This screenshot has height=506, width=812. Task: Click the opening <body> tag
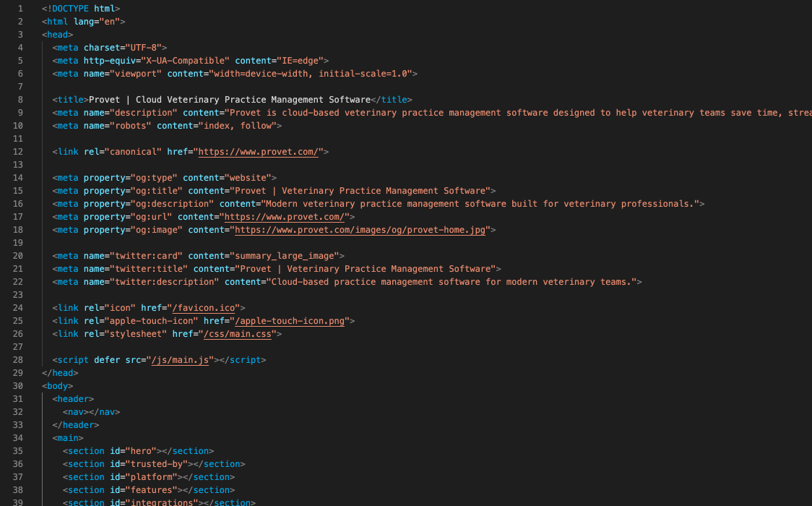tap(58, 386)
